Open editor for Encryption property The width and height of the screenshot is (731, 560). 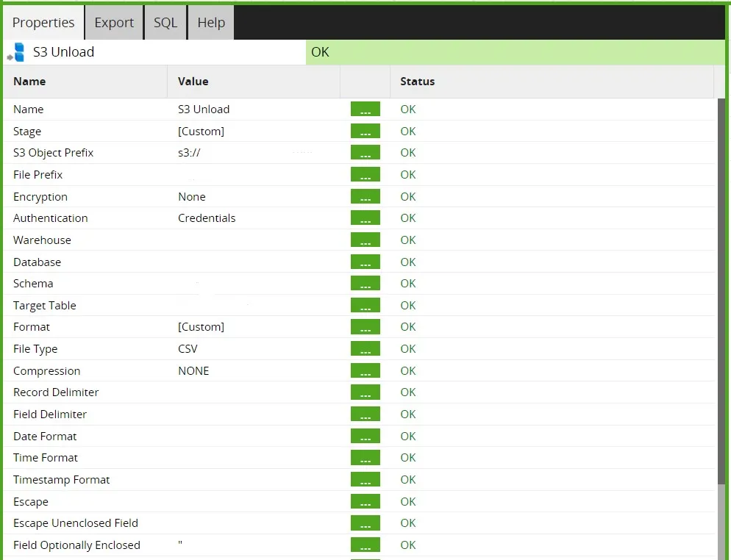[365, 196]
